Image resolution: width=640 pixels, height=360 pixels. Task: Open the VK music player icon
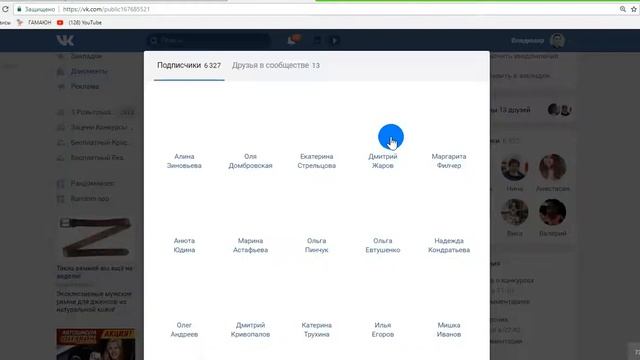coord(317,40)
